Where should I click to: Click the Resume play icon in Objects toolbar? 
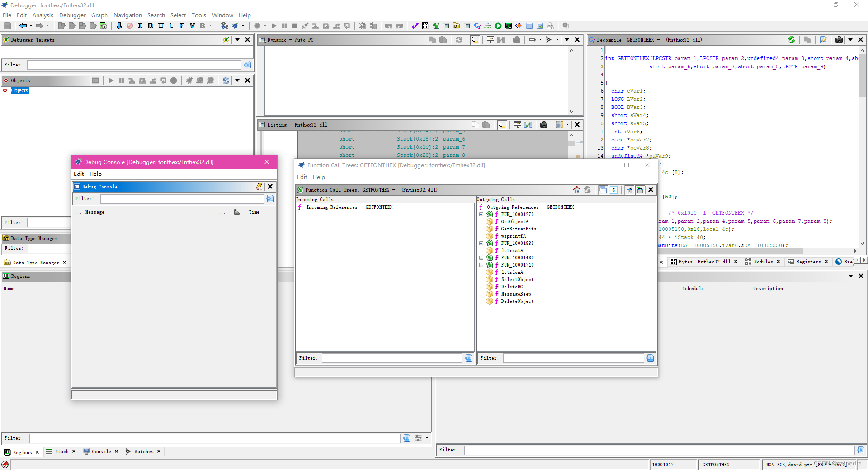111,80
